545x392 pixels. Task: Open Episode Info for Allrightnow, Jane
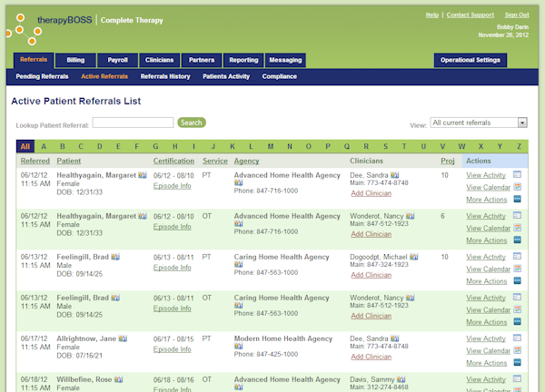point(173,349)
